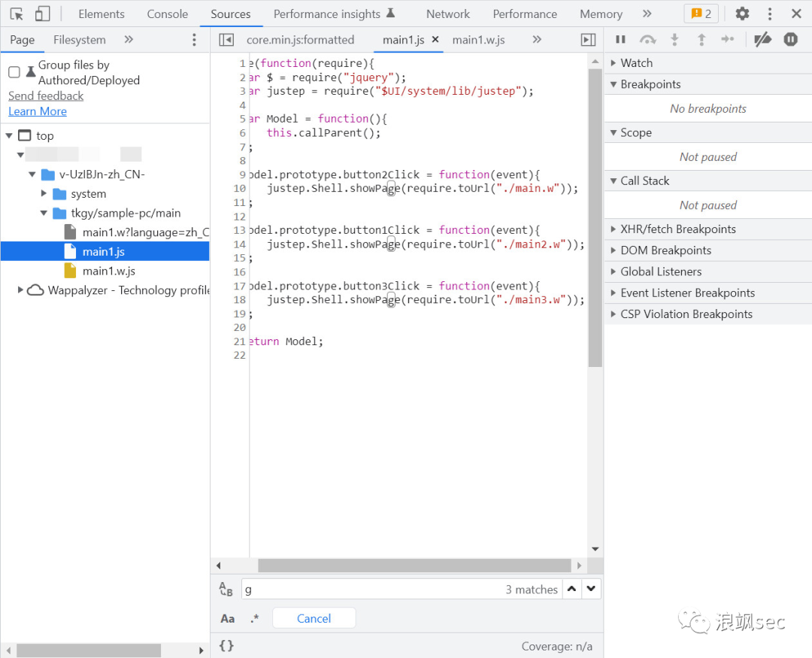Expand the system folder
The width and height of the screenshot is (812, 658).
[44, 194]
